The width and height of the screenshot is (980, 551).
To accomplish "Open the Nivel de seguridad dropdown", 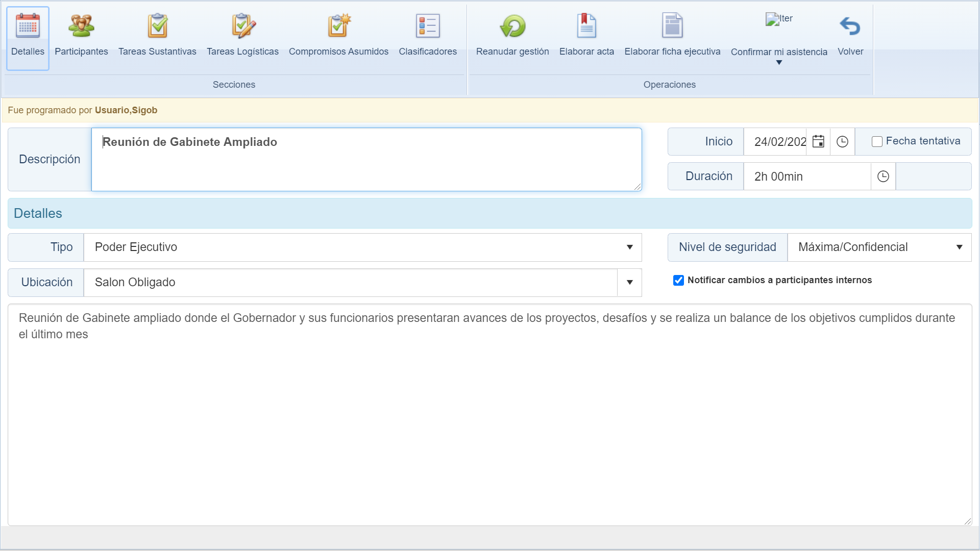I will (x=879, y=247).
